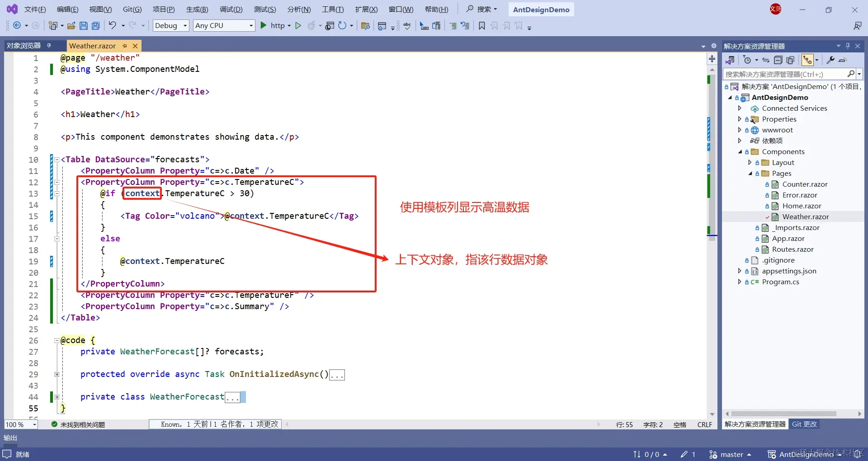Image resolution: width=868 pixels, height=461 pixels.
Task: Expand the wwwroot node
Action: coord(740,130)
